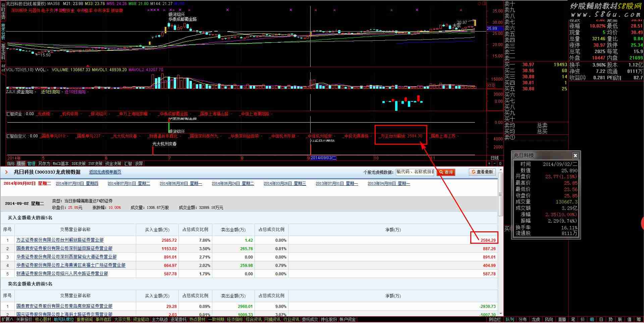Viewport: 644px width, 323px height.
Task: Select date 2014年06月30日 星期一
Action: [181, 183]
